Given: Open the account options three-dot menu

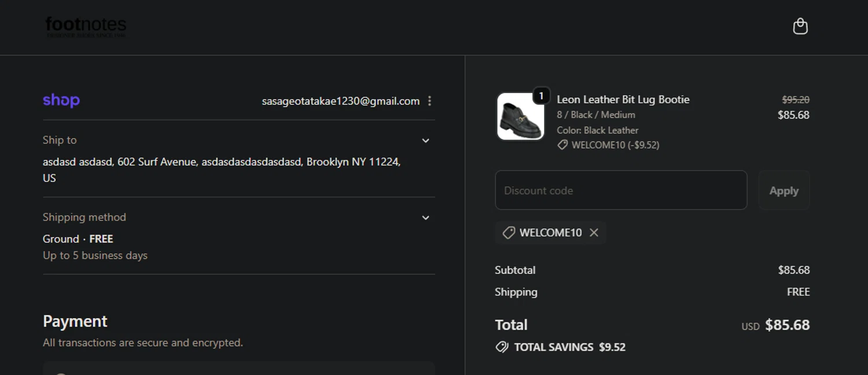Looking at the screenshot, I should 429,101.
